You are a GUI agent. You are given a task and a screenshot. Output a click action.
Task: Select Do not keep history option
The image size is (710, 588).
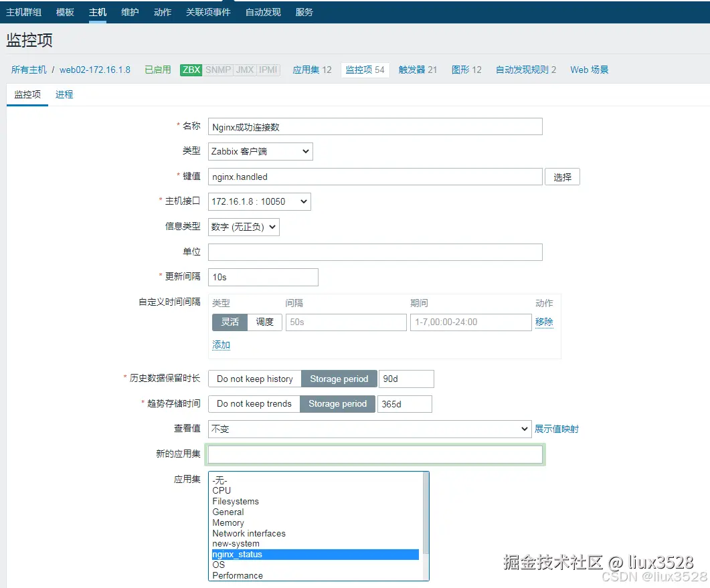[x=255, y=379]
